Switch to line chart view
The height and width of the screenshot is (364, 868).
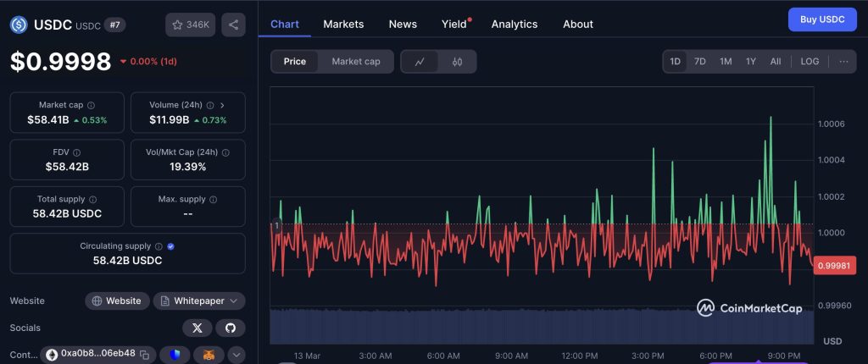point(420,62)
